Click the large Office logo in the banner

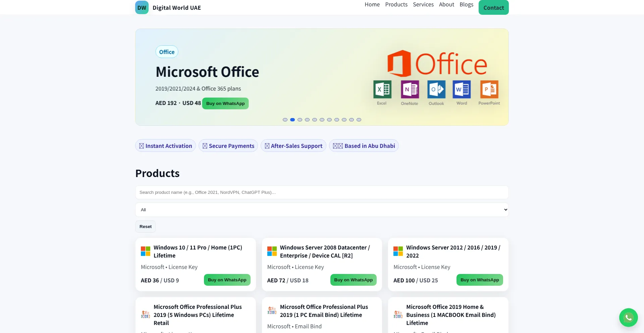pos(437,63)
